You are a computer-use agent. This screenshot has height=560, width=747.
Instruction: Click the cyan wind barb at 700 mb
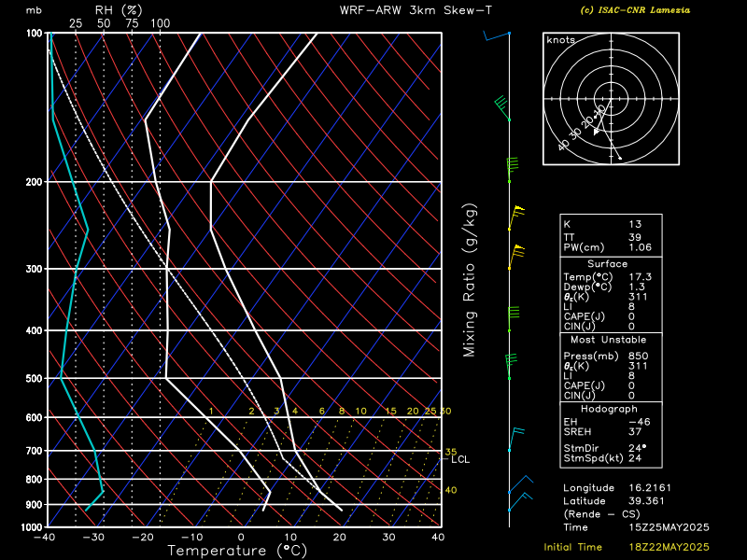(x=516, y=440)
